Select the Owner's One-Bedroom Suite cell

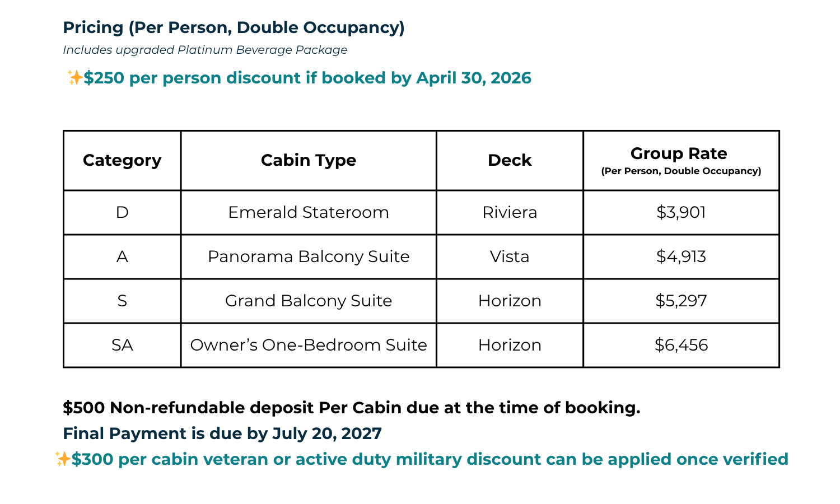coord(309,345)
